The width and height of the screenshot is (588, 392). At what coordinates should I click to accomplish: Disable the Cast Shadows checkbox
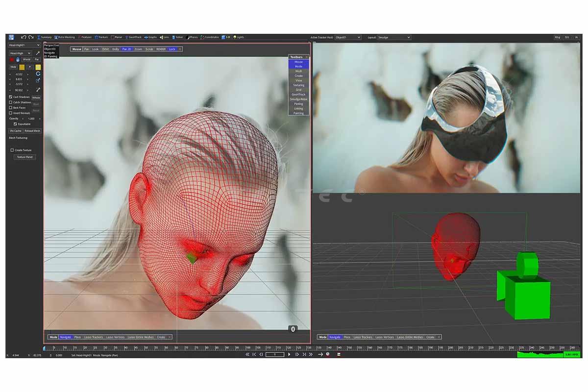[11, 97]
